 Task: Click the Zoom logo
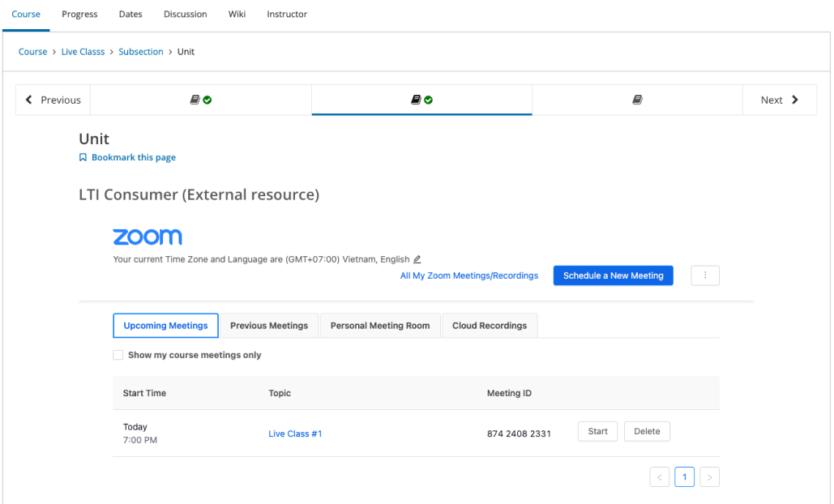(148, 237)
